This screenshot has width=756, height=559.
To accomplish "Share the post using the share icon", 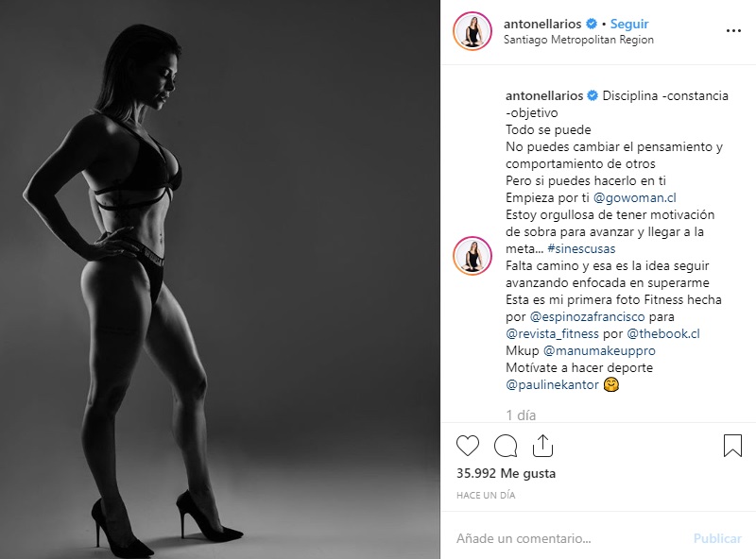I will [x=542, y=446].
